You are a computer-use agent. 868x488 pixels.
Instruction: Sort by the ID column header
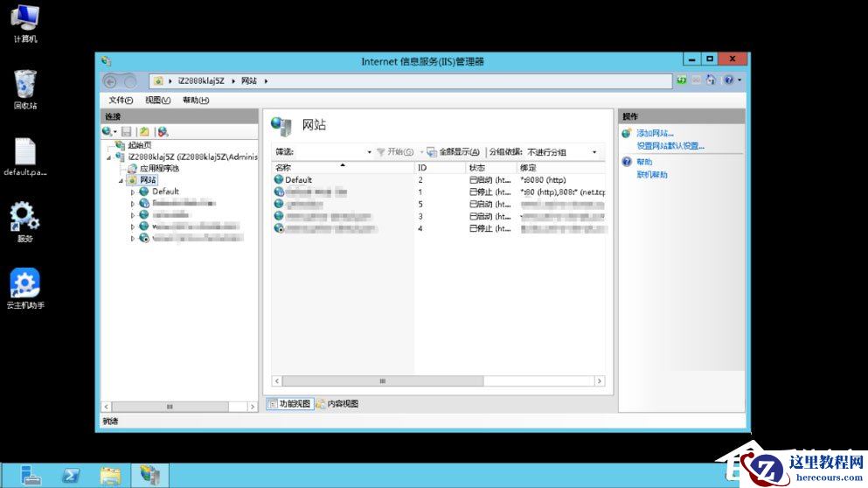pyautogui.click(x=440, y=167)
